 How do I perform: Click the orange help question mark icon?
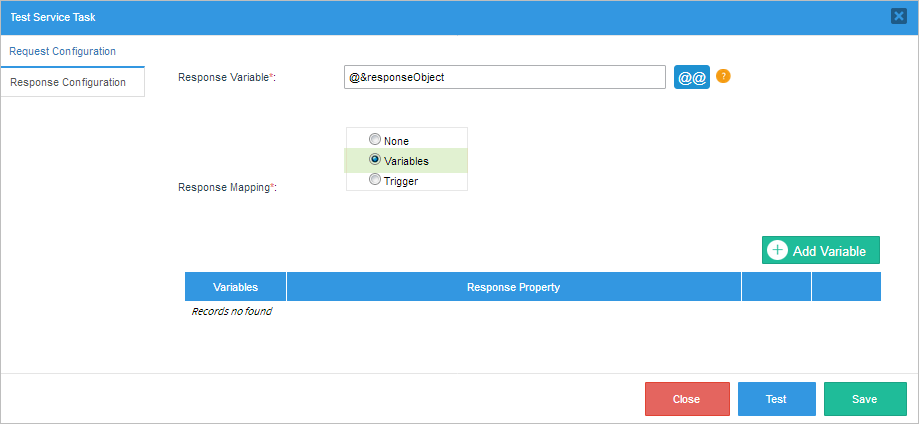(724, 76)
